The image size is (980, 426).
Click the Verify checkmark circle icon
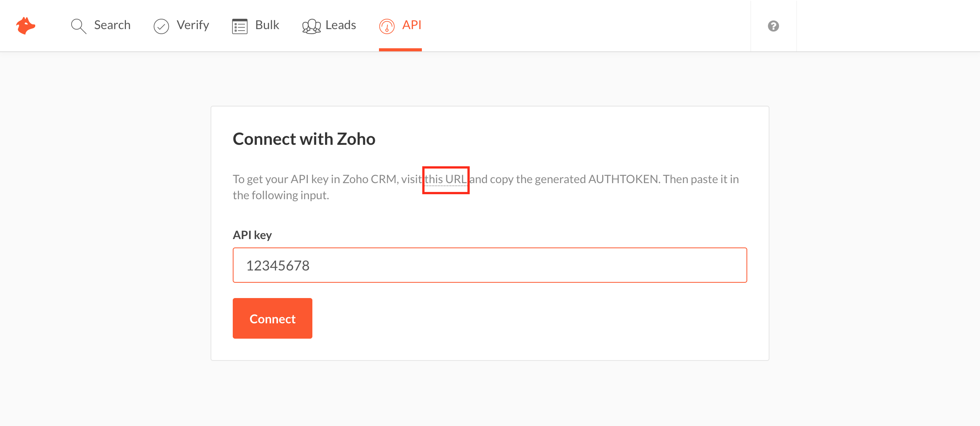pos(161,26)
